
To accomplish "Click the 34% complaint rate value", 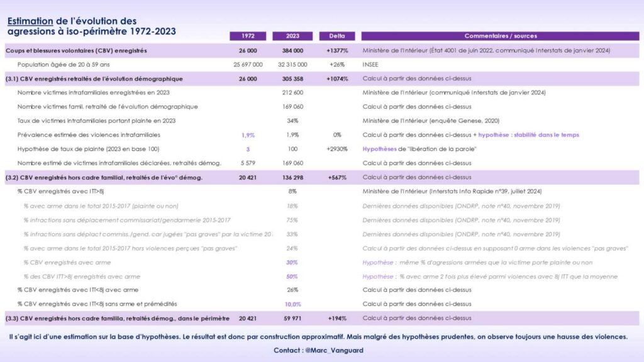I will click(292, 121).
